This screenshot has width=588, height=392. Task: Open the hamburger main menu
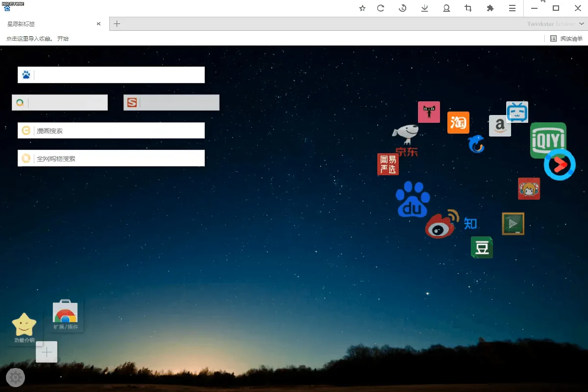512,8
